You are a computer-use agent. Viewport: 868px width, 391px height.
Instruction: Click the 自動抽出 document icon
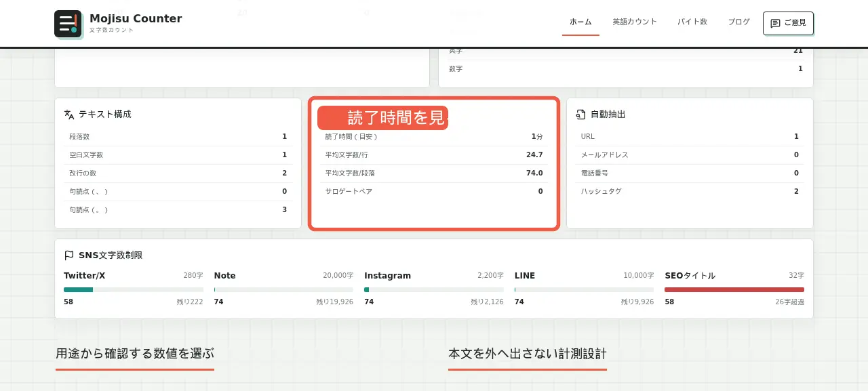coord(580,115)
